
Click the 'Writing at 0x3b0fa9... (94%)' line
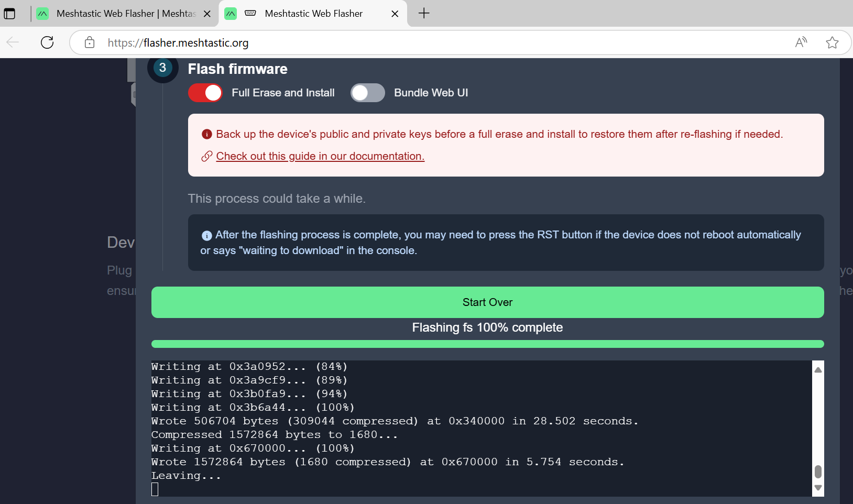(249, 394)
